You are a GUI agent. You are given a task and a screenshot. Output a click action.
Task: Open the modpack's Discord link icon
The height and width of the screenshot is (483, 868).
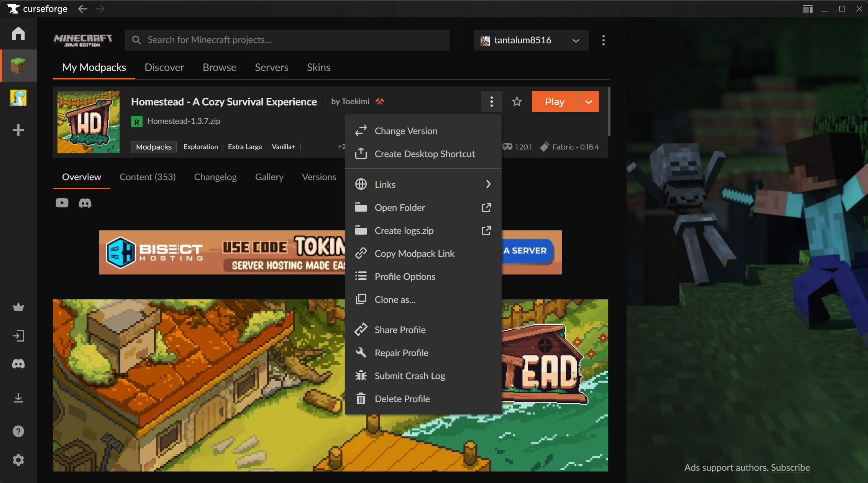tap(85, 203)
